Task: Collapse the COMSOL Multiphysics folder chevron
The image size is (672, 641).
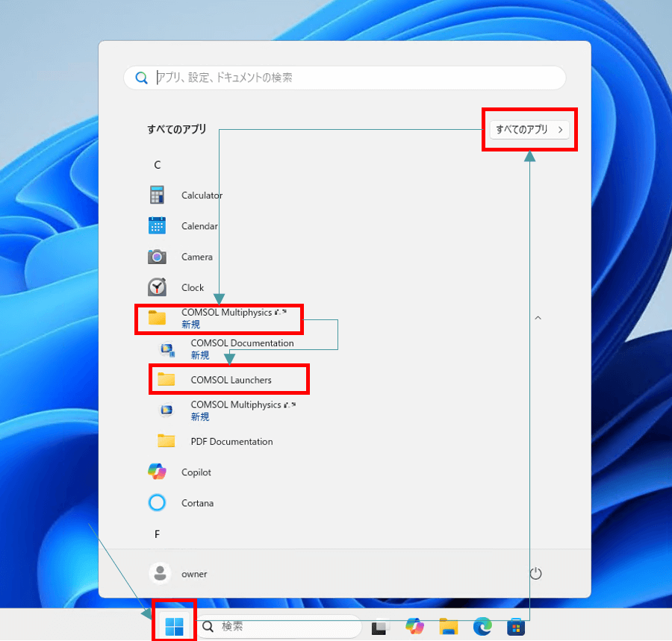Action: 538,319
